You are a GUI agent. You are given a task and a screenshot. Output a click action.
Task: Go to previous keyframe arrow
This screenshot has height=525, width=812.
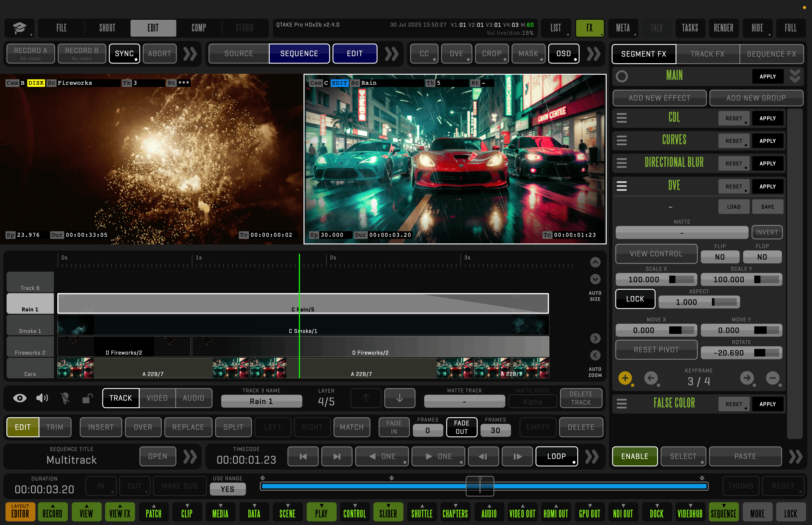point(651,378)
